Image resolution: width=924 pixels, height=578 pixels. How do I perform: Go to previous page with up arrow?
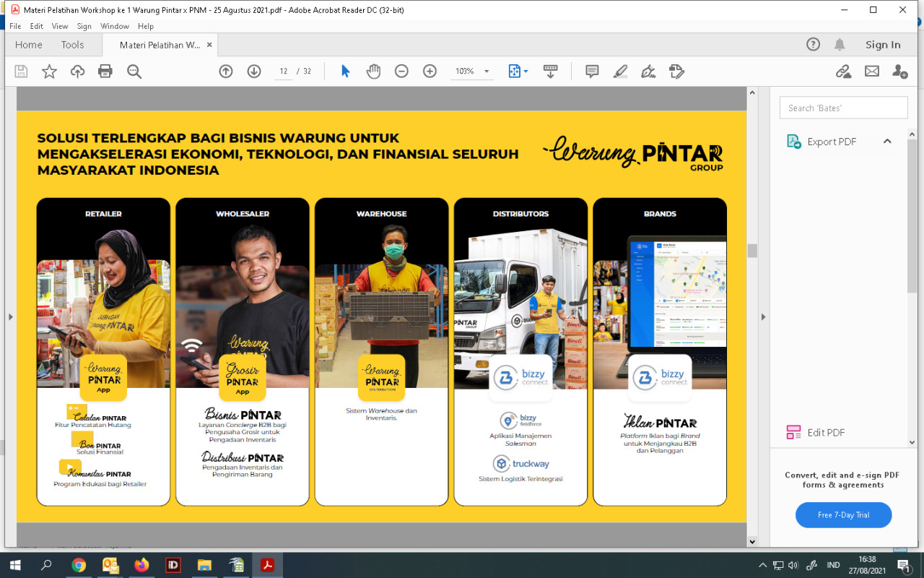pos(226,72)
